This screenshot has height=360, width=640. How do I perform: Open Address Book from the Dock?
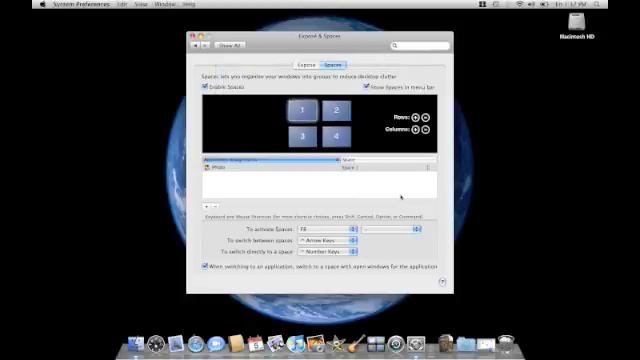[236, 344]
